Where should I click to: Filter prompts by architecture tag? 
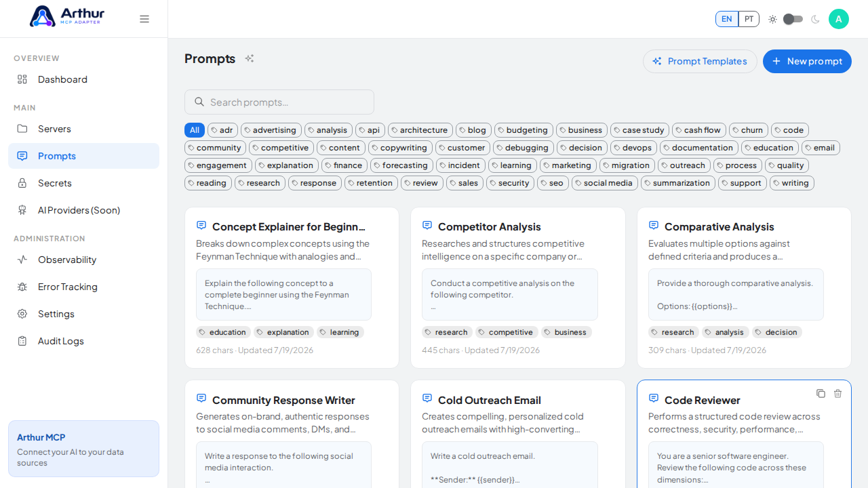click(420, 130)
